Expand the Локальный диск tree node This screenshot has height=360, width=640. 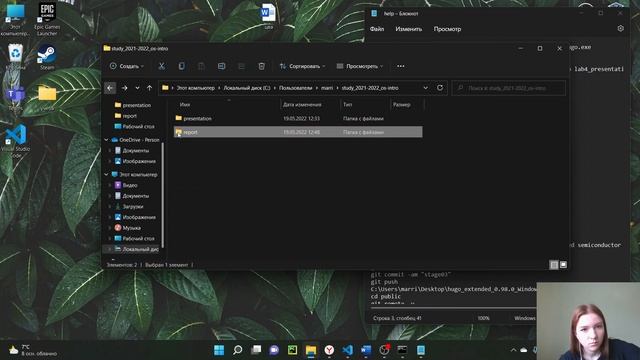click(x=109, y=249)
